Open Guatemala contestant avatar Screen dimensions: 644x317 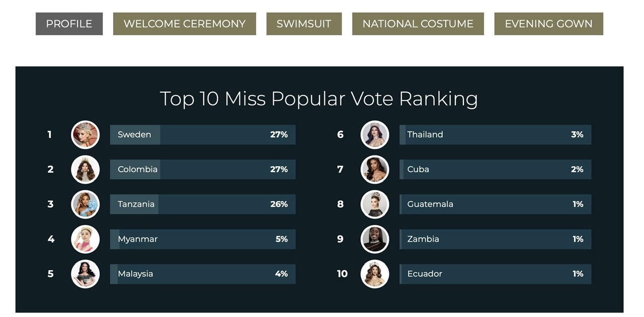coord(375,204)
